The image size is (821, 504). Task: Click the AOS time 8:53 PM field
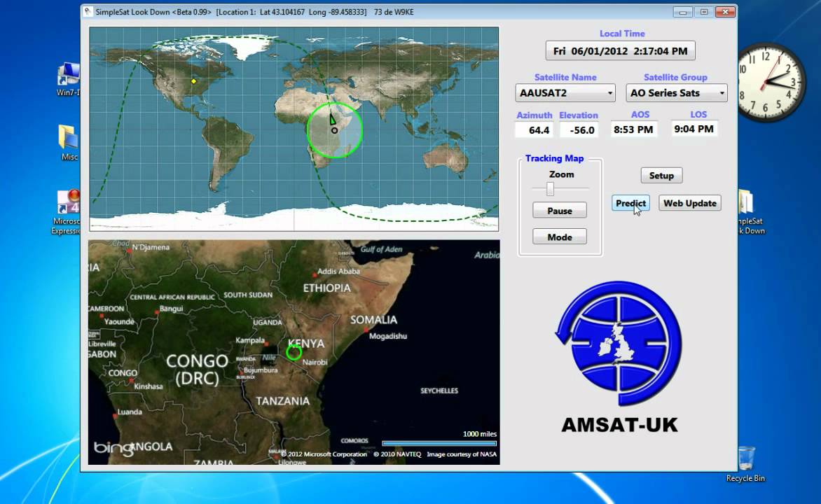pyautogui.click(x=633, y=129)
